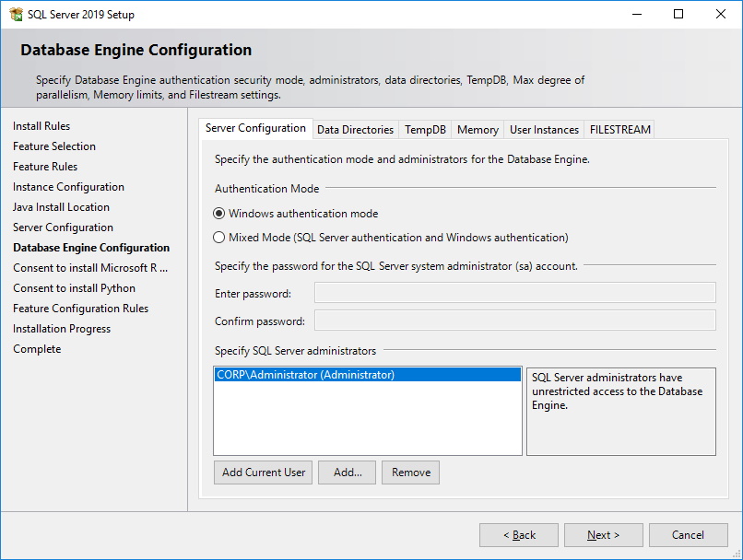Click Install Rules in the sidebar
Viewport: 743px width, 560px height.
(x=41, y=126)
